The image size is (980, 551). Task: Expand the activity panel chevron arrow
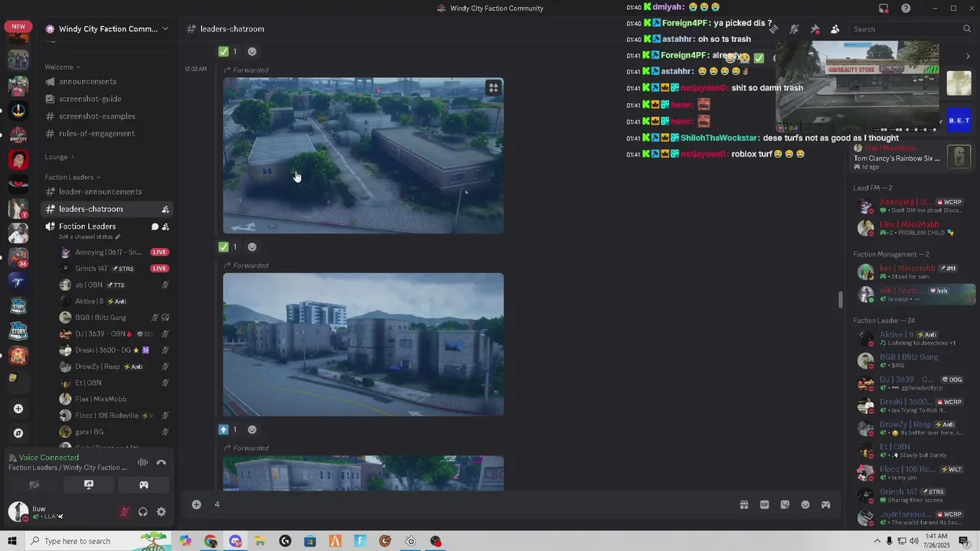click(967, 56)
